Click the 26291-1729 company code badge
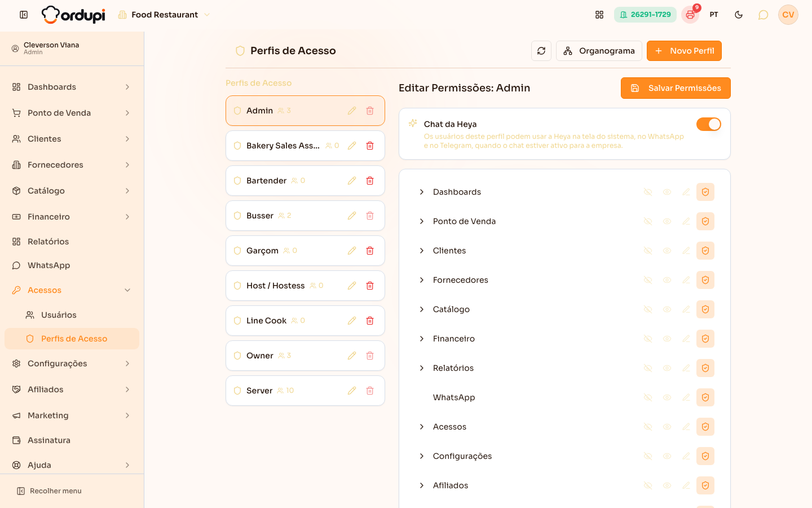Screen dimensions: 812x508 tap(645, 15)
